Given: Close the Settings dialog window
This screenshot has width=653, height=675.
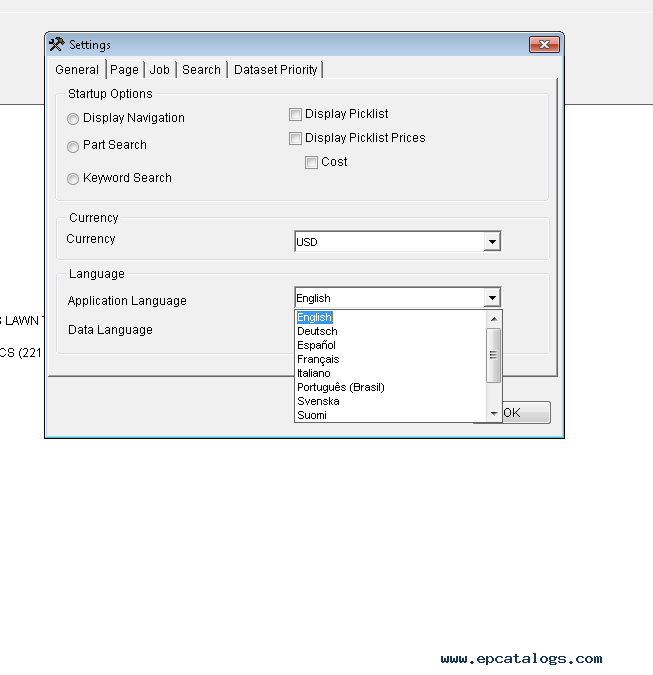Looking at the screenshot, I should point(544,44).
